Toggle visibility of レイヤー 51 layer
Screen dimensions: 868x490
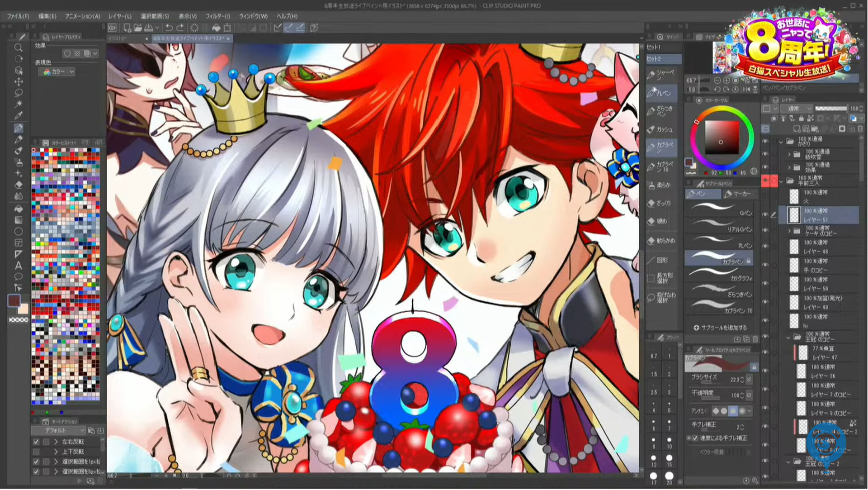click(765, 215)
